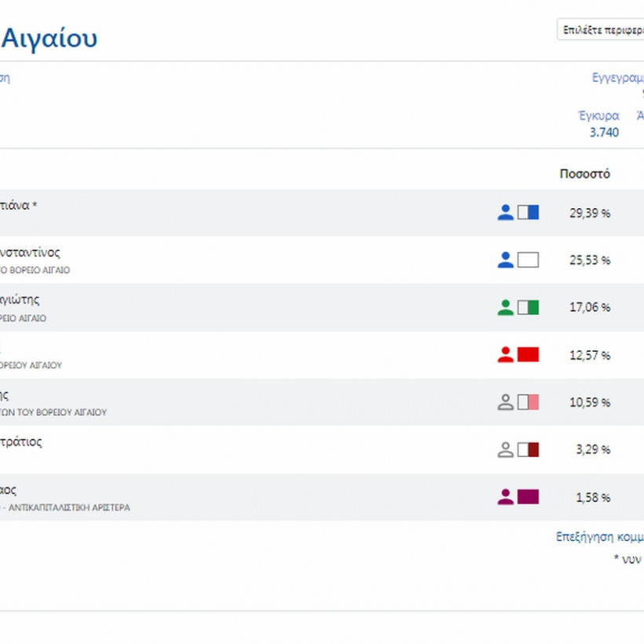
Task: Click the 'Ποσοστό' column header
Action: [x=584, y=174]
